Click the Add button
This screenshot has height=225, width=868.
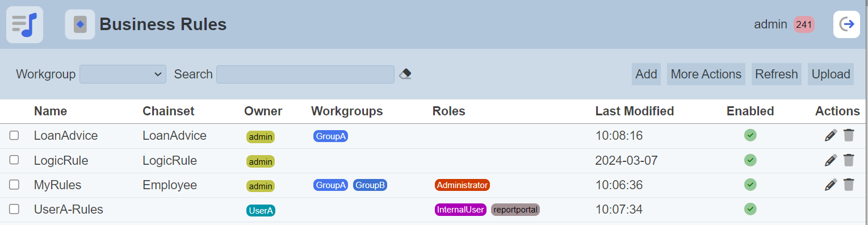646,74
